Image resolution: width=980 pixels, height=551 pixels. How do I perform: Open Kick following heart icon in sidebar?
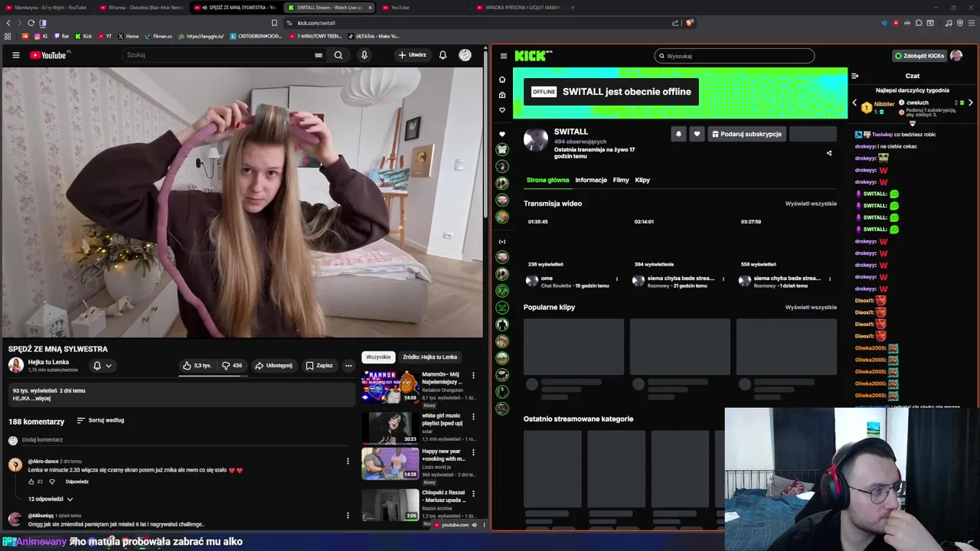(502, 110)
